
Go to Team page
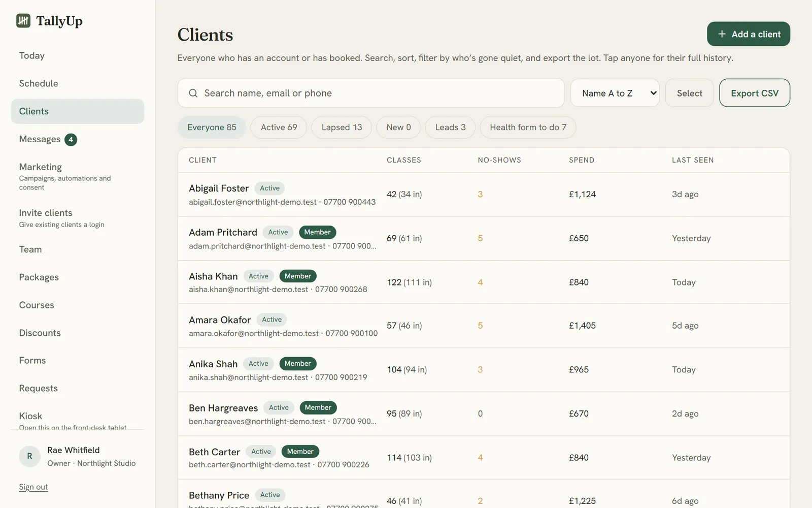[77, 249]
